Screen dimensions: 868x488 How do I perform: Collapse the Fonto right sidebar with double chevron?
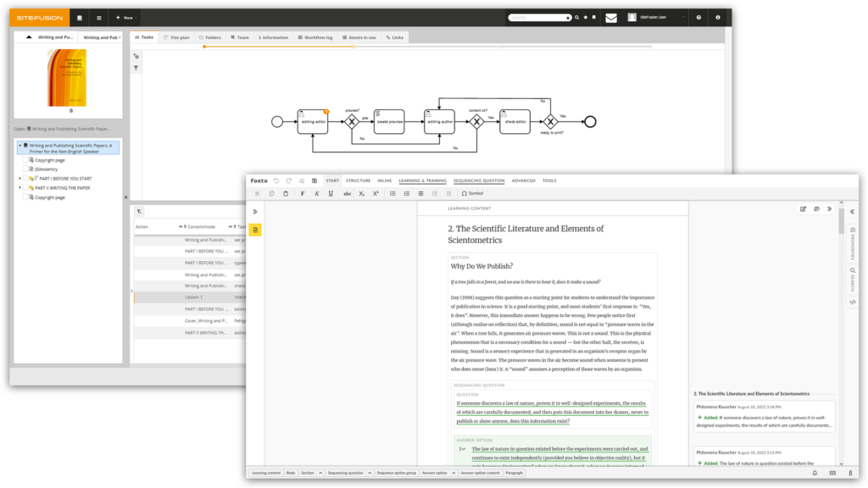coord(853,211)
